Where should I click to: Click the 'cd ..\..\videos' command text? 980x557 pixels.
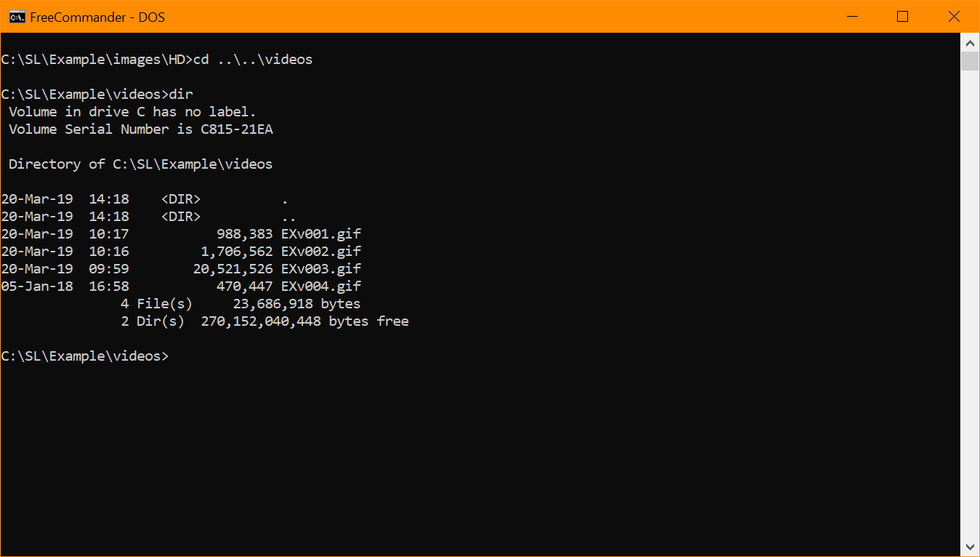[x=252, y=60]
